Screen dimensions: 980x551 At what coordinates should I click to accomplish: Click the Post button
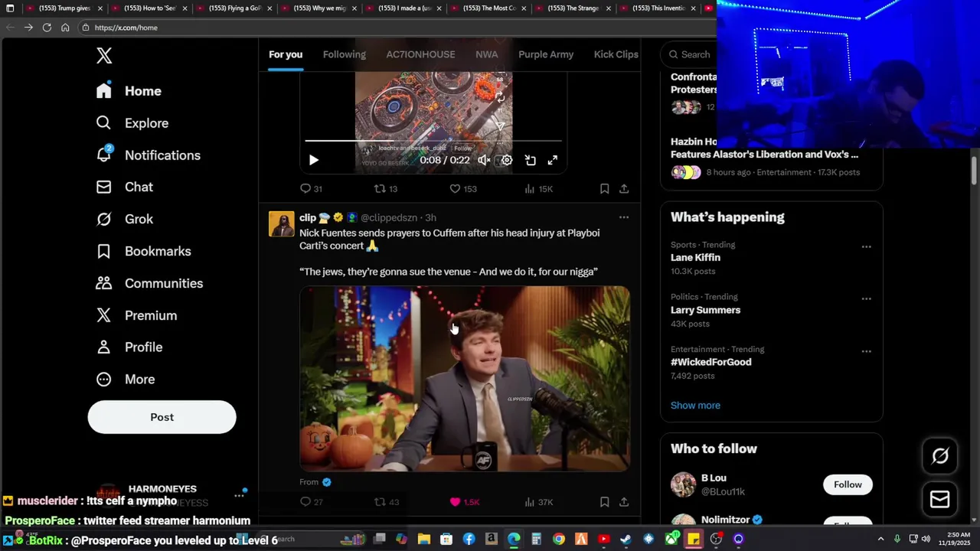[162, 417]
